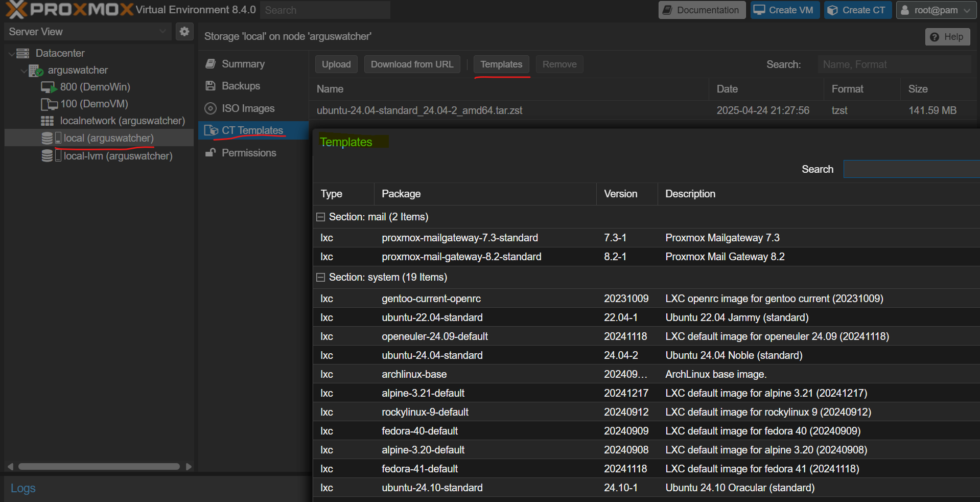This screenshot has width=980, height=502.
Task: Click the Templates button
Action: [501, 64]
